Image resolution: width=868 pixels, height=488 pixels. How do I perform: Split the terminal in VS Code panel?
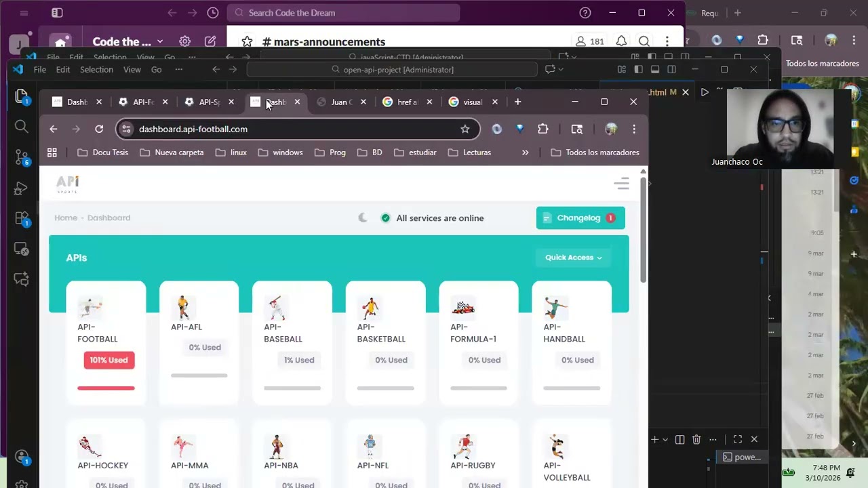(679, 439)
